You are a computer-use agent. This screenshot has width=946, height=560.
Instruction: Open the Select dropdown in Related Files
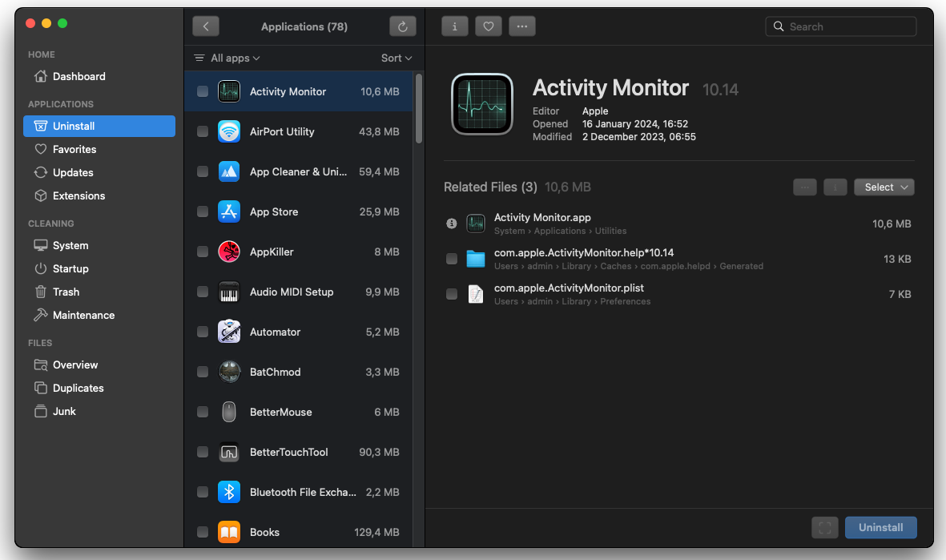(884, 187)
